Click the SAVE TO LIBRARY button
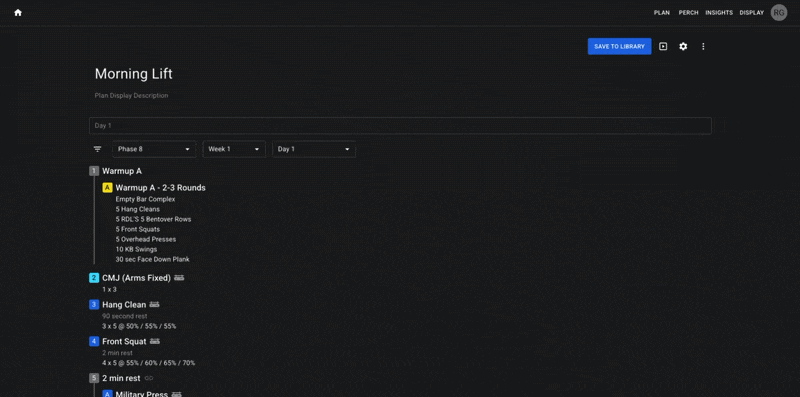 tap(619, 46)
